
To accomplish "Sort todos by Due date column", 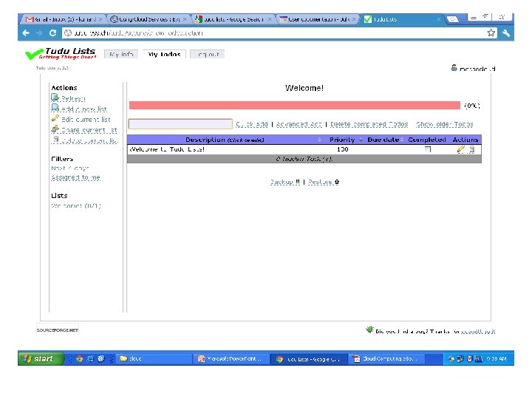I will tap(383, 140).
